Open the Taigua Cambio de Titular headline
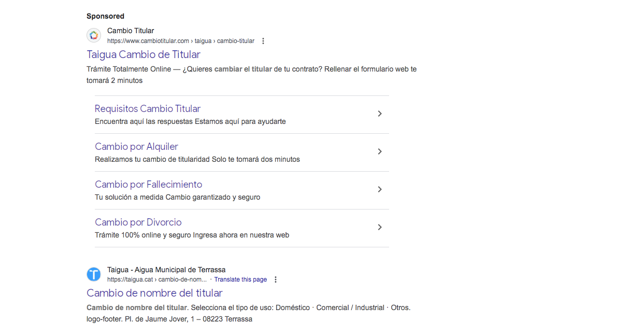644x335 pixels. pos(144,54)
